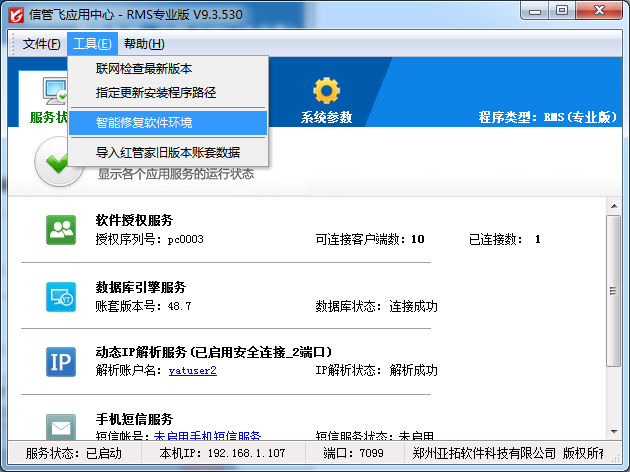The height and width of the screenshot is (472, 630).
Task: Click the database engine service icon
Action: 61,296
